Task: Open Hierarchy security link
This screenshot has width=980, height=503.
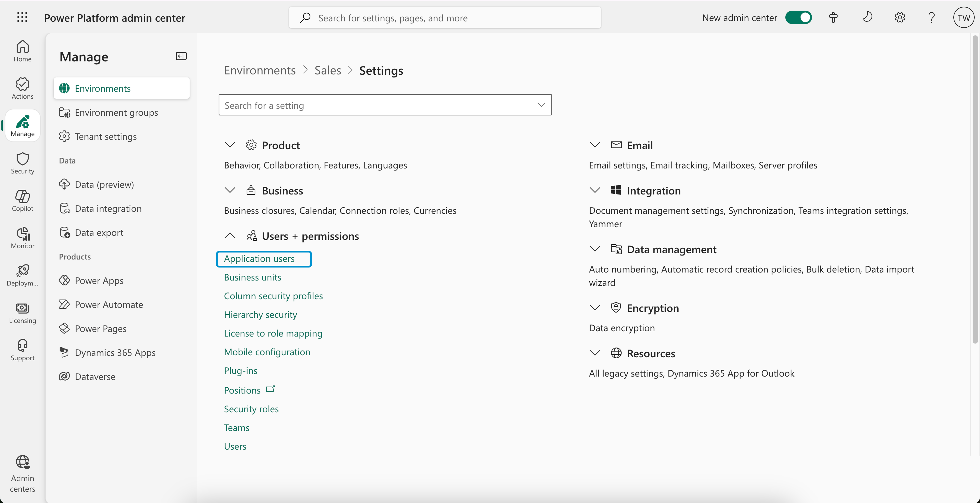Action: [260, 315]
